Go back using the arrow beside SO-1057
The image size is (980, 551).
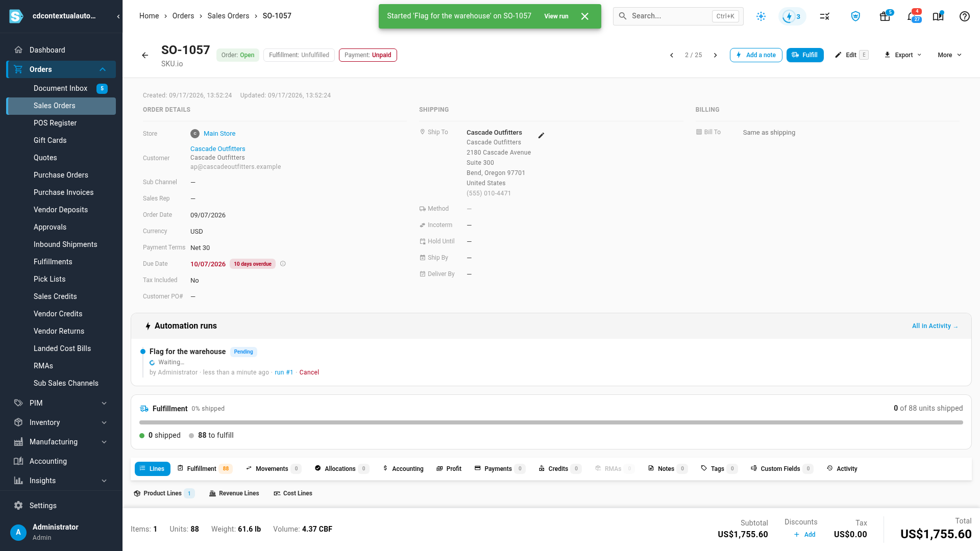145,55
